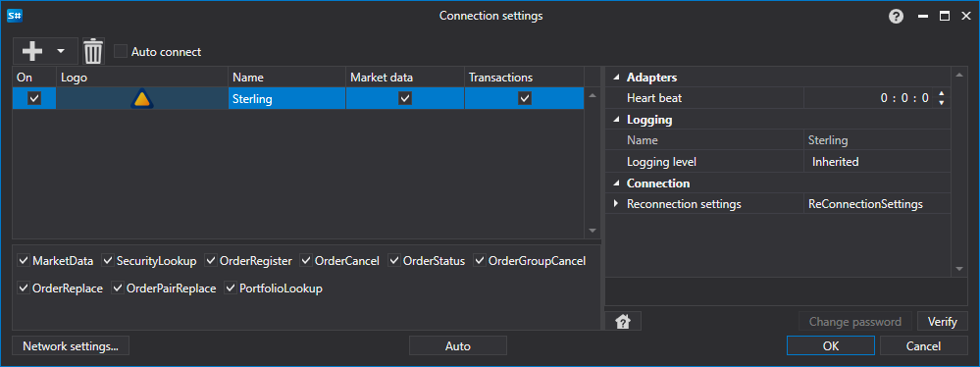
Task: Click the On column header
Action: 34,78
